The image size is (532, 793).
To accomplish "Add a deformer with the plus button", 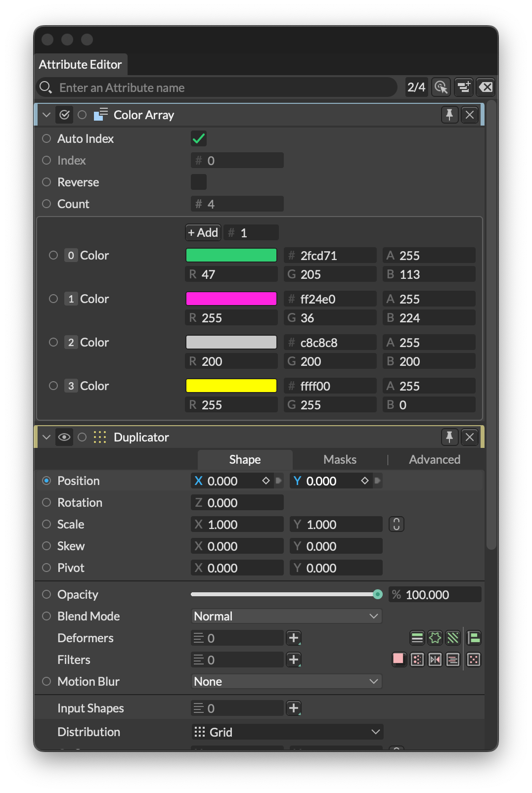I will [294, 638].
